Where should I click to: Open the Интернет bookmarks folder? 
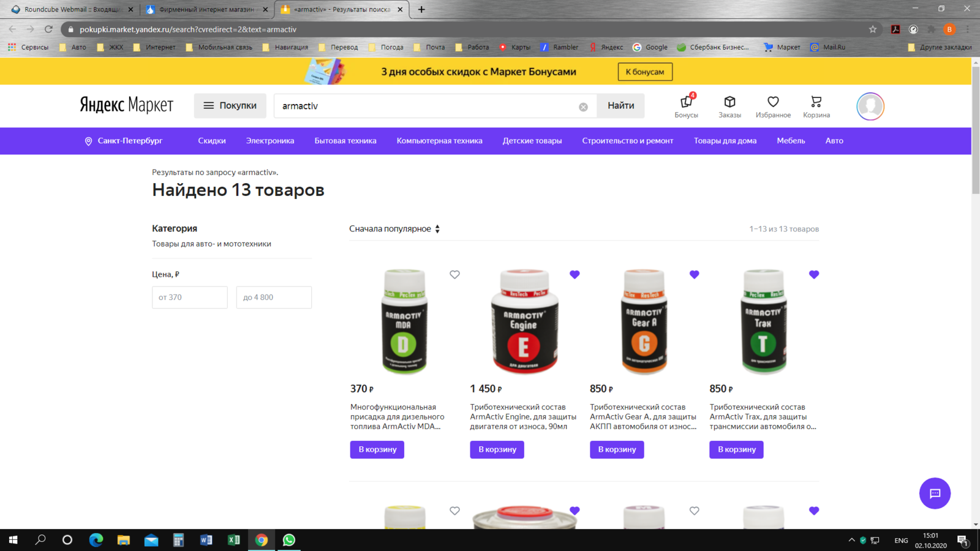pyautogui.click(x=154, y=47)
